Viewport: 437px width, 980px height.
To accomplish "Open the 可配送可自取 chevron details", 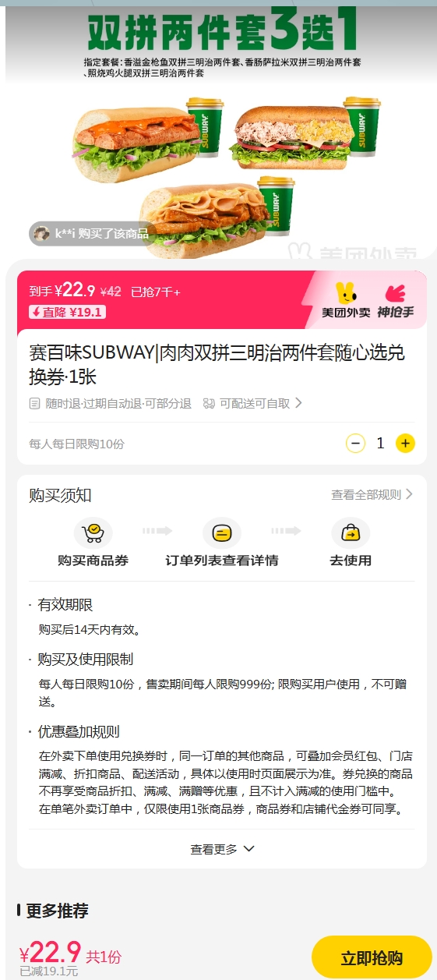I will 298,403.
